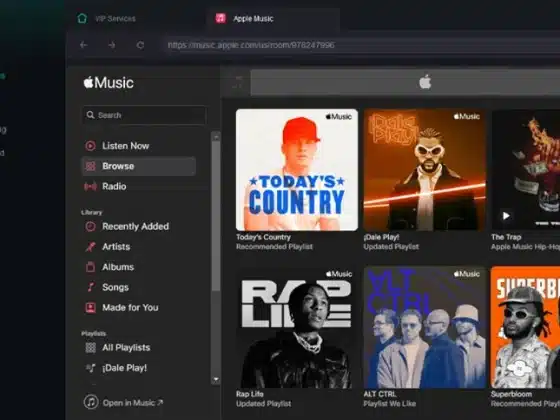This screenshot has height=420, width=560.
Task: Click the Listen Now play icon
Action: (90, 146)
